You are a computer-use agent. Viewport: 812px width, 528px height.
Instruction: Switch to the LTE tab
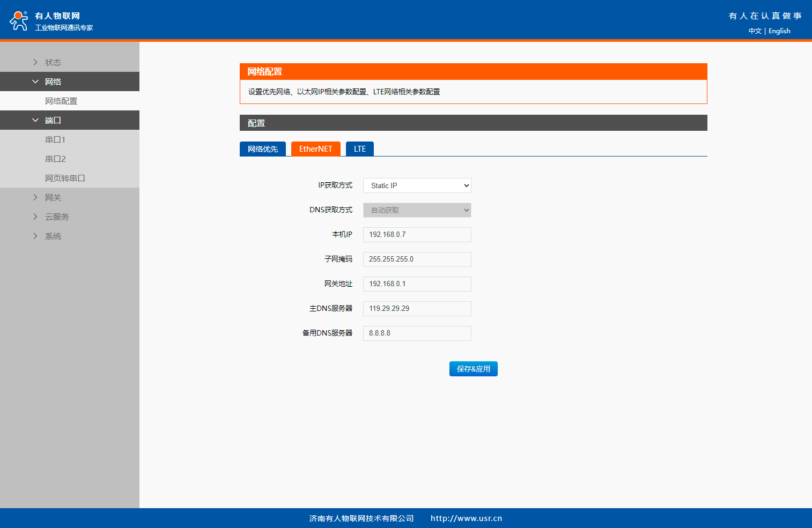tap(359, 149)
